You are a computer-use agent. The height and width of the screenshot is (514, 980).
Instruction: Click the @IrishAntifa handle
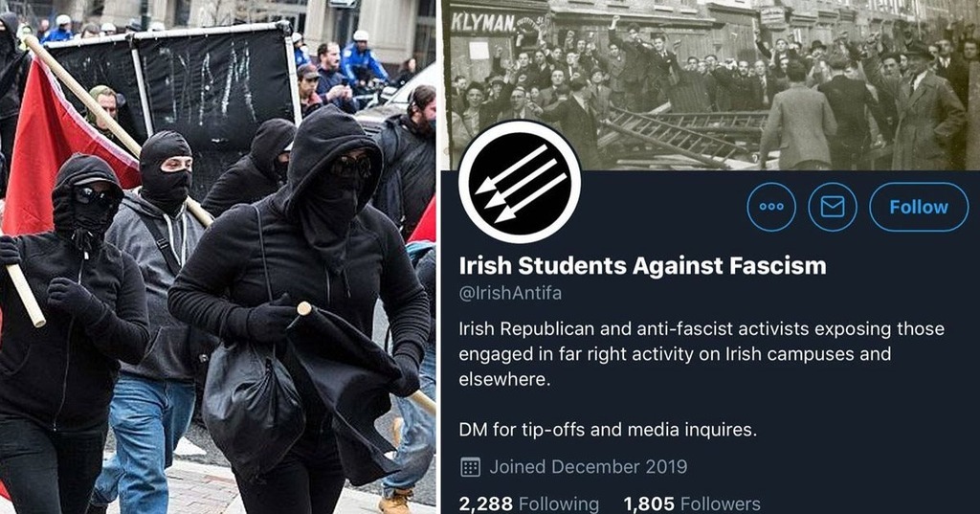pos(510,293)
